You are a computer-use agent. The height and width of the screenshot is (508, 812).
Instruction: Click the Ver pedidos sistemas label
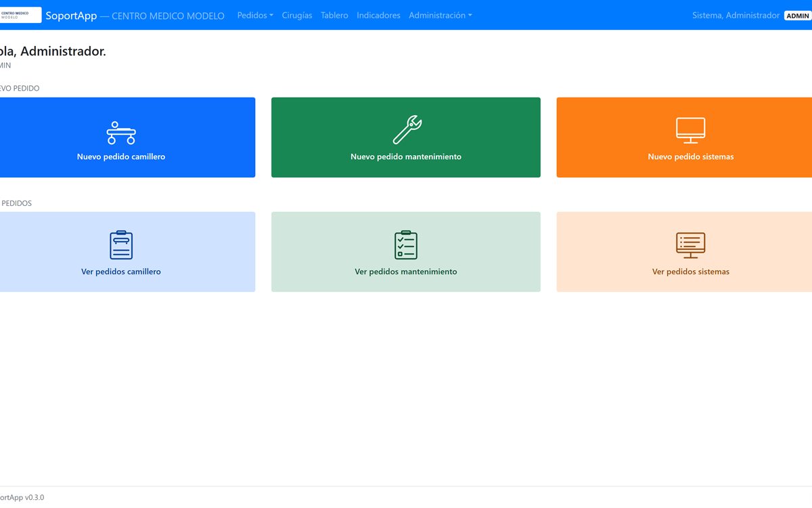coord(691,272)
